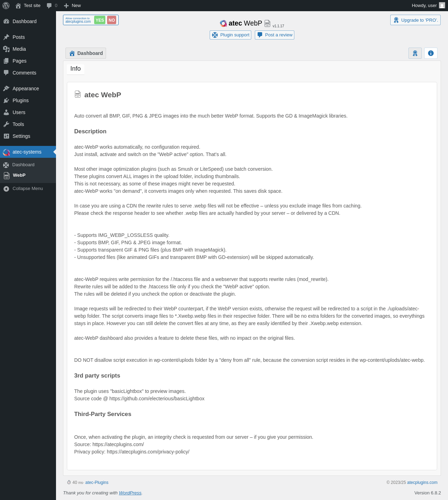The height and width of the screenshot is (500, 448).
Task: Open the atecplugins.com footer link
Action: point(422,483)
